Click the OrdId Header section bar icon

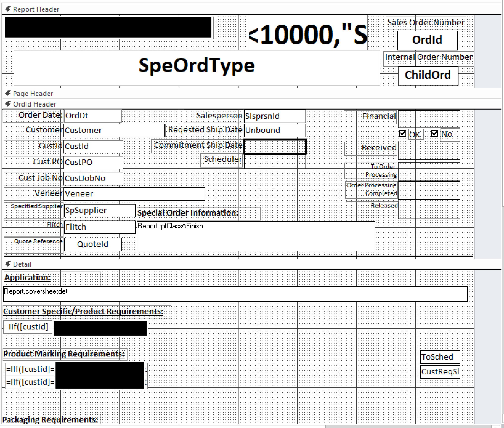tap(8, 104)
